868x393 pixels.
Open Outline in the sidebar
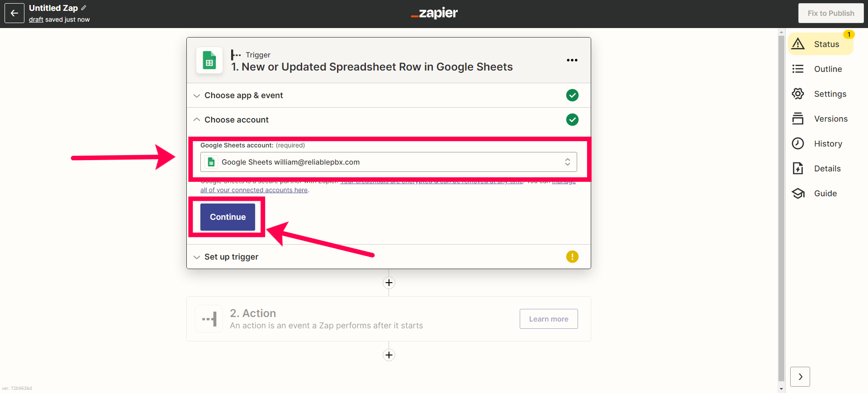click(x=818, y=69)
